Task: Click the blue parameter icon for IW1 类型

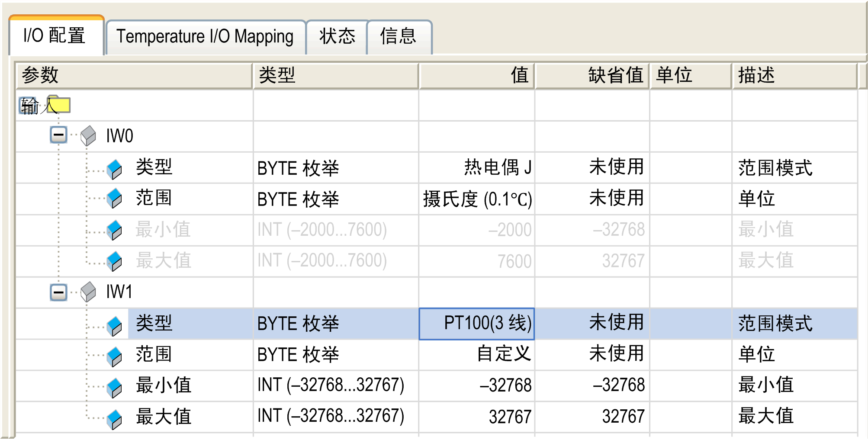Action: (x=115, y=325)
